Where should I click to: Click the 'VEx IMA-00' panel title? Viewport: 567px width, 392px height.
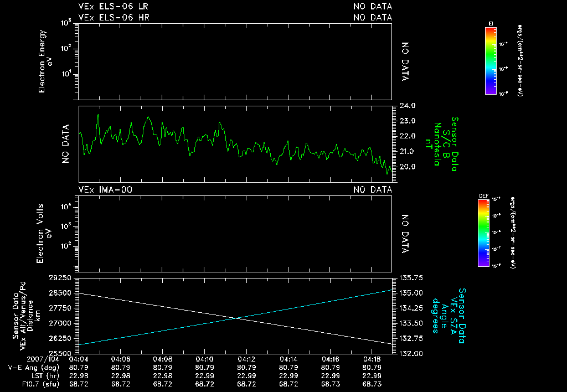105,189
